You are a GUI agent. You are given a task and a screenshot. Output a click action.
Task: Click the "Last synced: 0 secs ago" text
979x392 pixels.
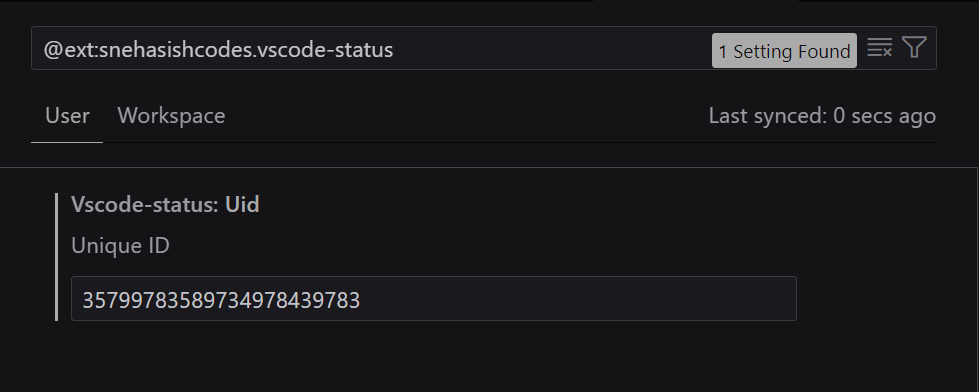(822, 116)
